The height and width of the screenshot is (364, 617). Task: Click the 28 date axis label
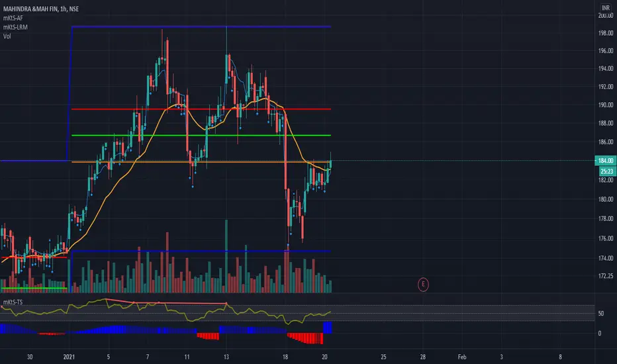[x=422, y=357]
